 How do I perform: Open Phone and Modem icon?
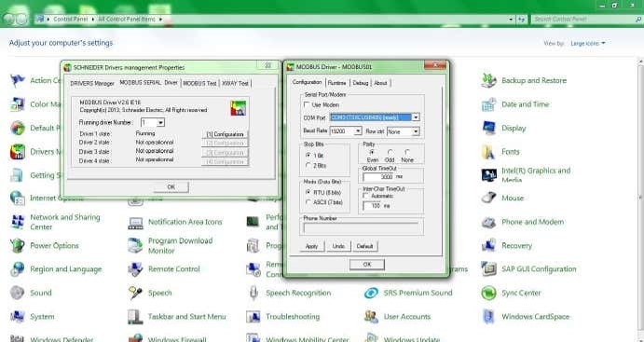(x=488, y=222)
